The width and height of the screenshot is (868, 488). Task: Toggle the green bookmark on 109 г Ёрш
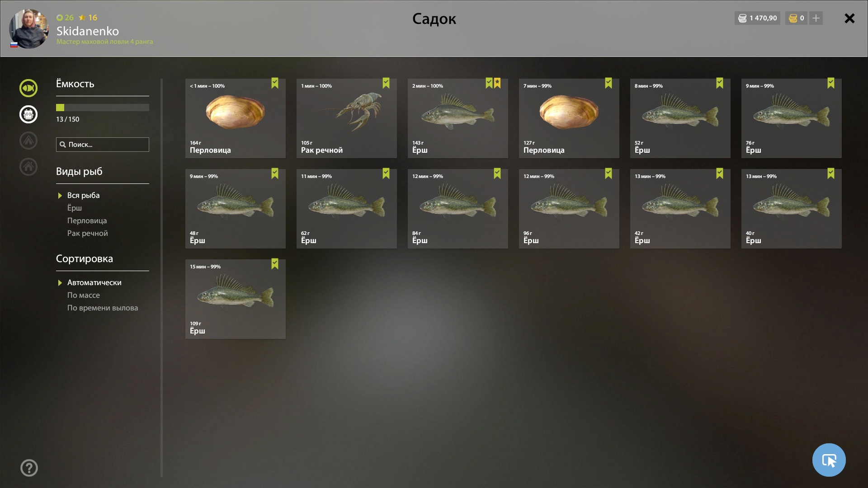coord(275,263)
